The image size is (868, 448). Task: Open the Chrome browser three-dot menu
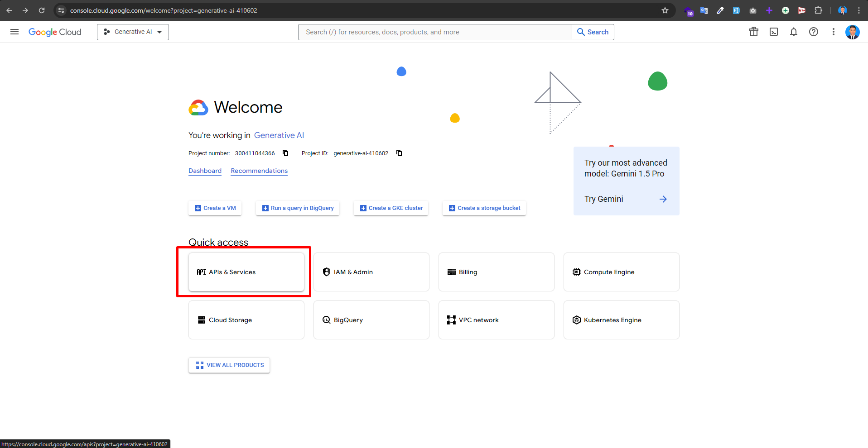[x=859, y=10]
